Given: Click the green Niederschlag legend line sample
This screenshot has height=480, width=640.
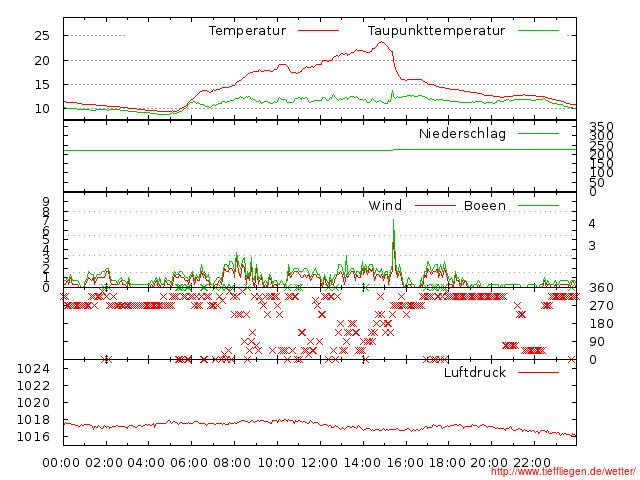Looking at the screenshot, I should [538, 134].
